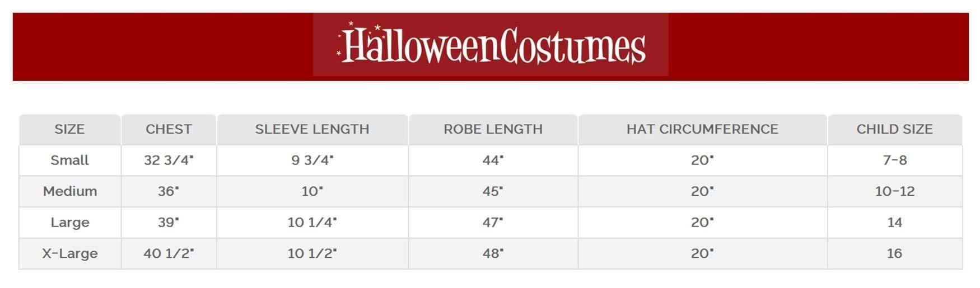Click the 9 3/4" sleeve length cell
The height and width of the screenshot is (288, 980).
(312, 160)
